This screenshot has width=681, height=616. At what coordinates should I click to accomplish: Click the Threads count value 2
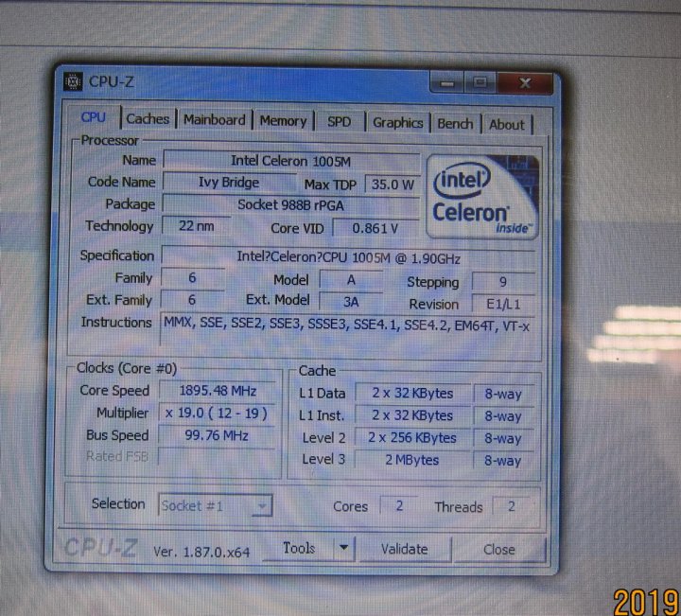pyautogui.click(x=512, y=506)
